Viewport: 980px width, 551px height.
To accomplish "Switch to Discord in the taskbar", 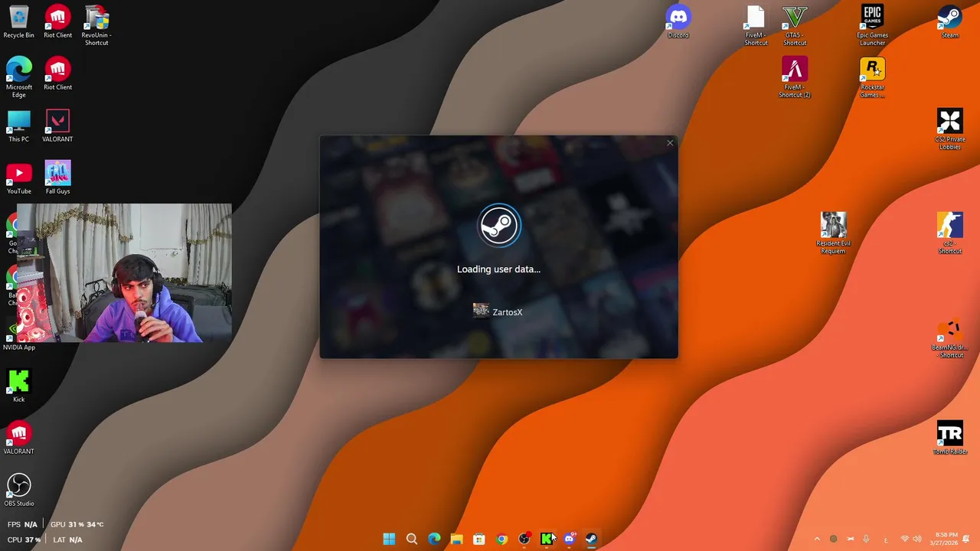I will (x=569, y=539).
